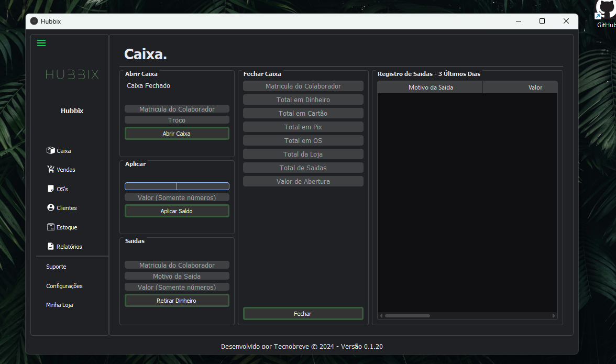Image resolution: width=616 pixels, height=364 pixels.
Task: Open the GitHub desktop shortcut
Action: pos(606,14)
